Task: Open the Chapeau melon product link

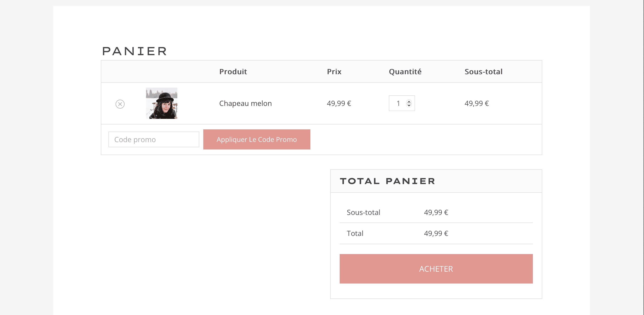Action: point(245,103)
